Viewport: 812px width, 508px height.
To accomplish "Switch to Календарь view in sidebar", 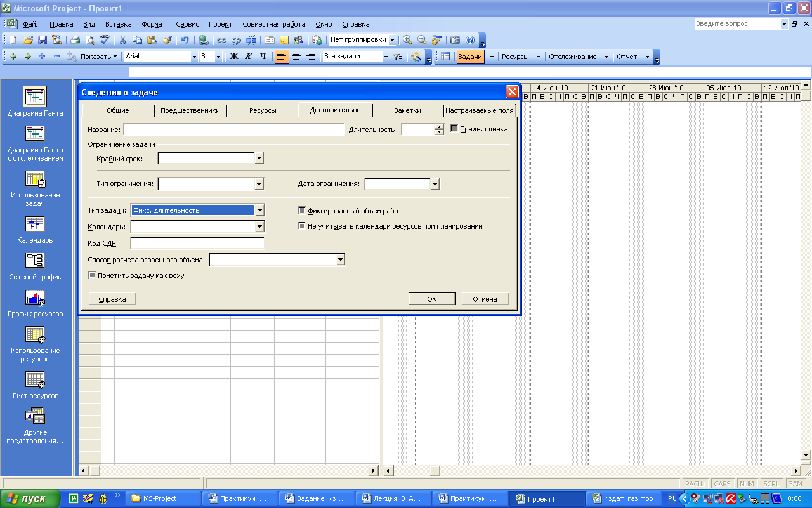I will tap(35, 229).
